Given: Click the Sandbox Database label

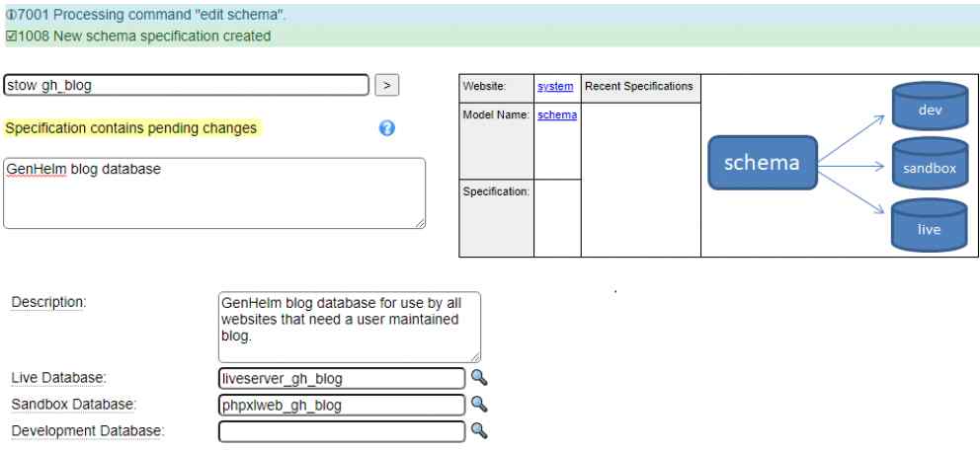Looking at the screenshot, I should 74,405.
